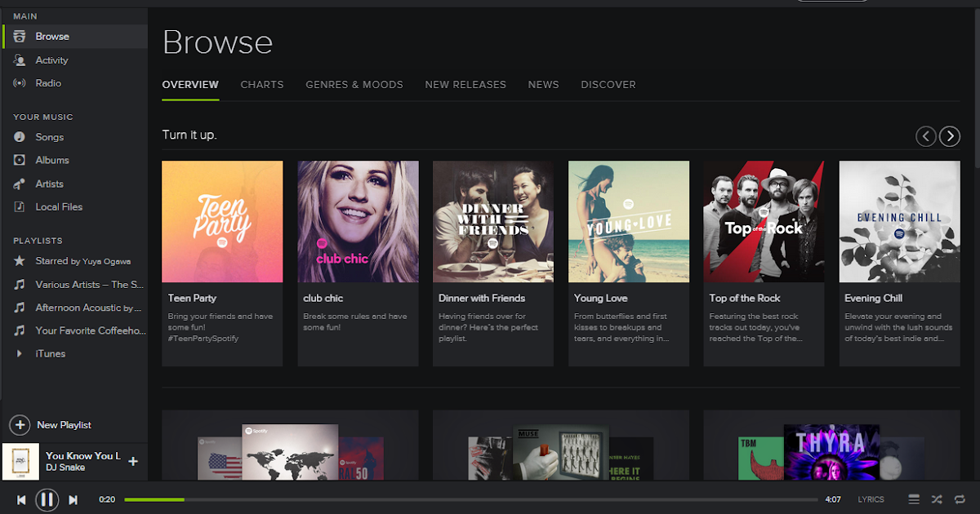Click the club chic title link
This screenshot has height=514, width=980.
(x=323, y=299)
